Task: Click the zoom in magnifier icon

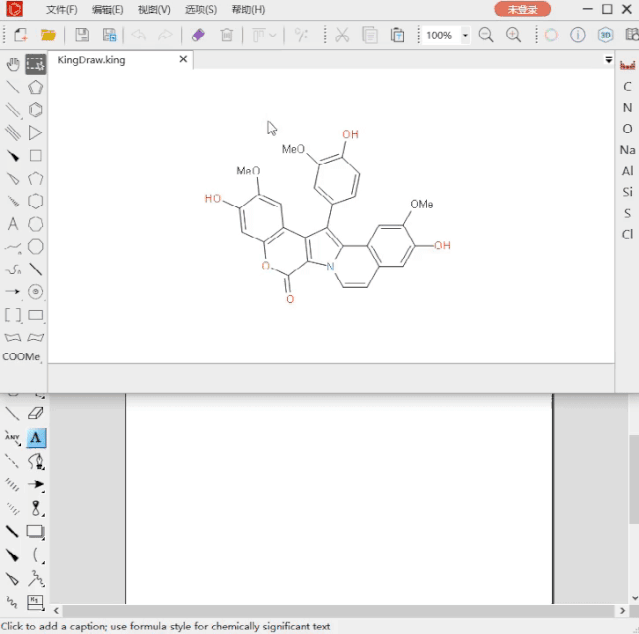Action: [x=513, y=35]
